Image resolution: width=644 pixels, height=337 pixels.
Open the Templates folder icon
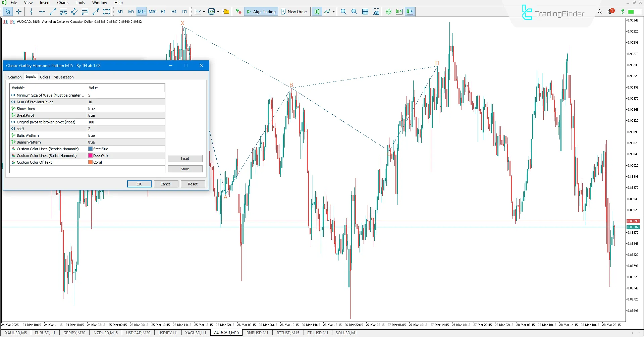pos(226,11)
